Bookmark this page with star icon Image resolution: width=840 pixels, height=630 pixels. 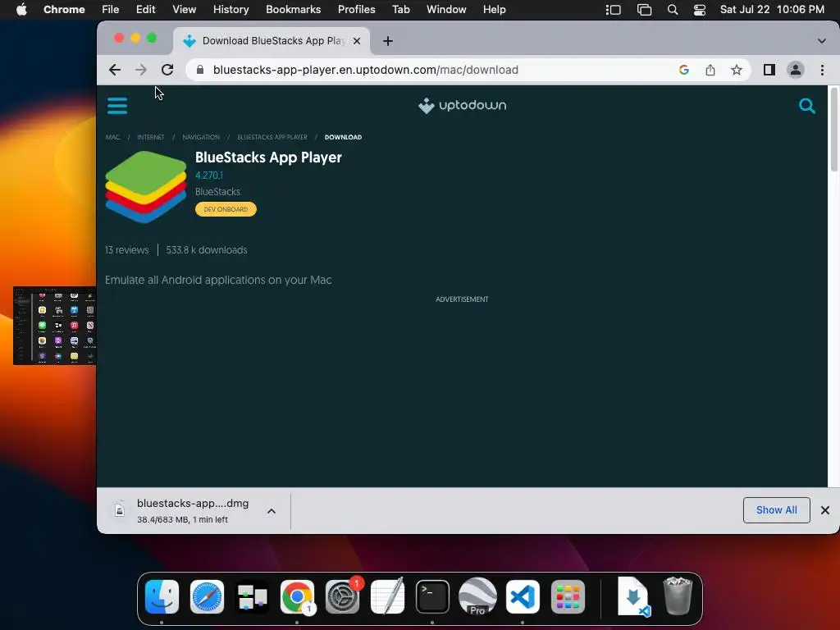click(737, 70)
